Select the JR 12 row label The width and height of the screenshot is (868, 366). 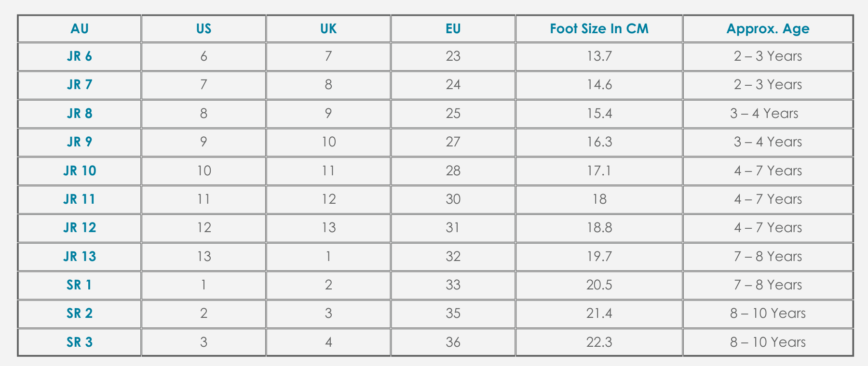click(80, 228)
